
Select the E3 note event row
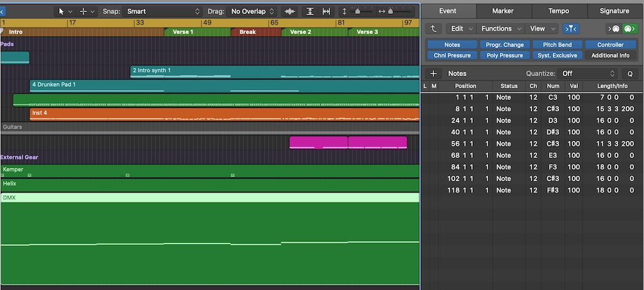point(532,155)
